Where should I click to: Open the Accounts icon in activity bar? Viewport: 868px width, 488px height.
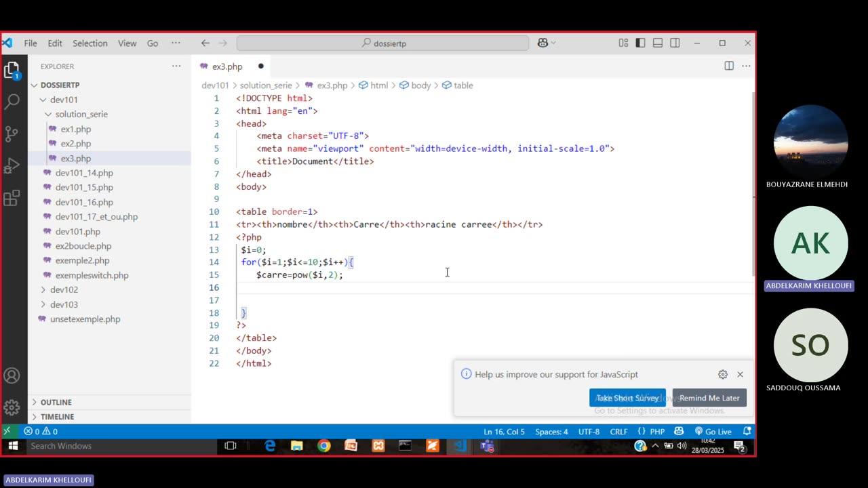point(12,376)
